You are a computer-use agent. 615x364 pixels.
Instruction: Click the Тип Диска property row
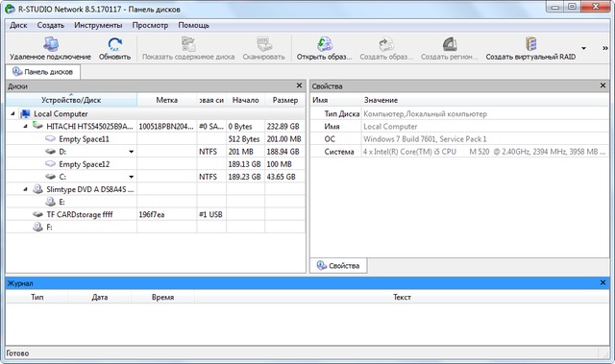coord(459,114)
